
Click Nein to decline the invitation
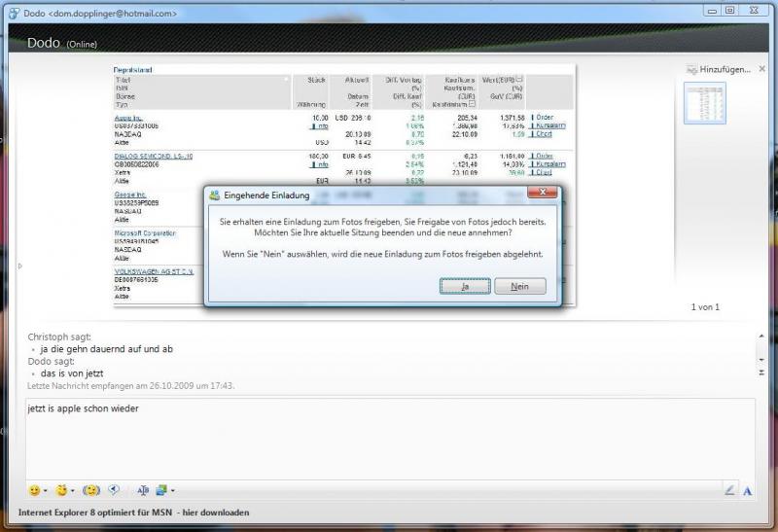coord(519,286)
